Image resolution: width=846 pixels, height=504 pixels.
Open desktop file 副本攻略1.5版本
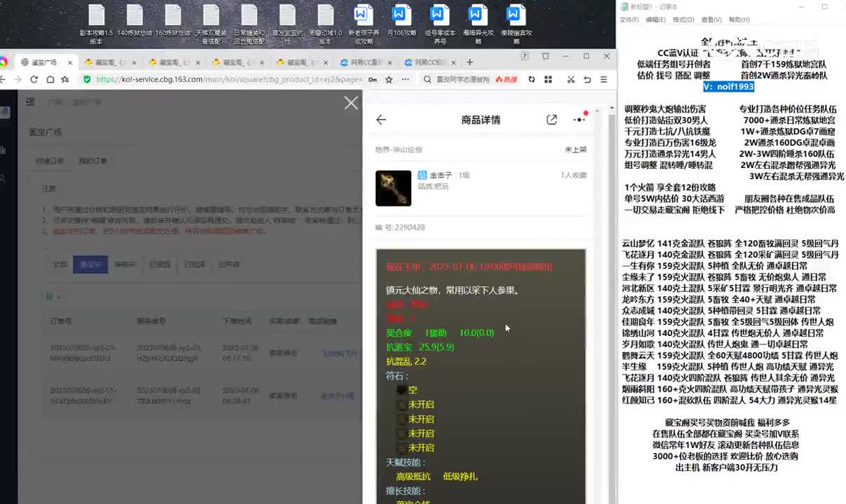96,24
